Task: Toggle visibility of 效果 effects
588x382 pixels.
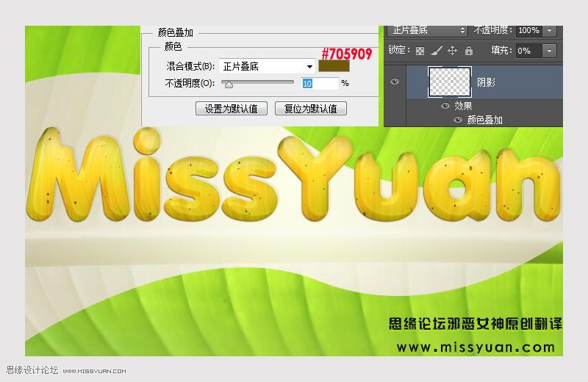Action: (x=445, y=106)
